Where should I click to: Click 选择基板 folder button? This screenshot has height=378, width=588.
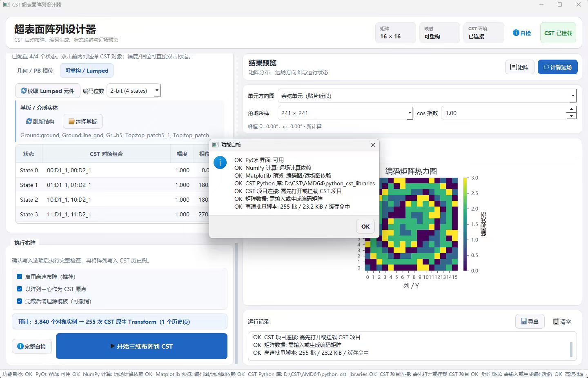82,122
